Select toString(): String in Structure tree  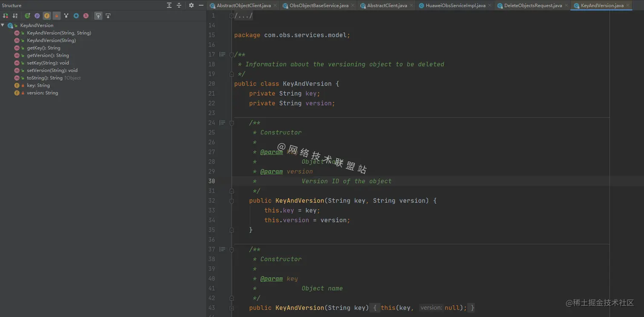click(45, 78)
